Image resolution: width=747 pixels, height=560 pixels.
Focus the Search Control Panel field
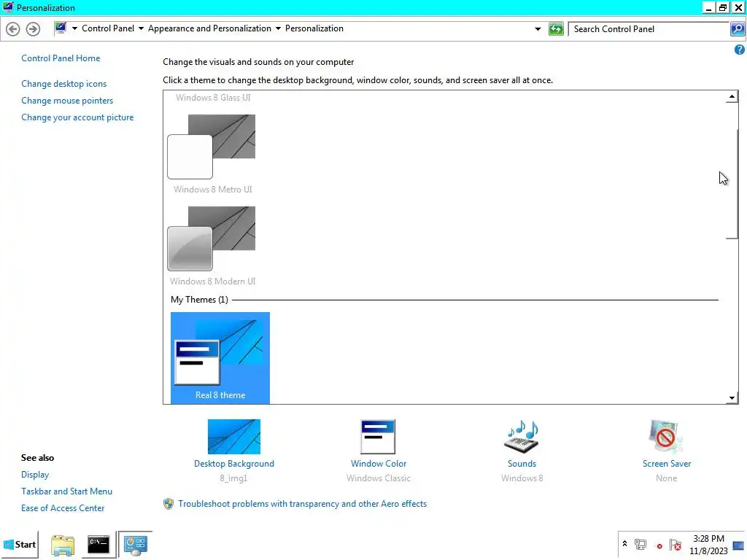[649, 29]
